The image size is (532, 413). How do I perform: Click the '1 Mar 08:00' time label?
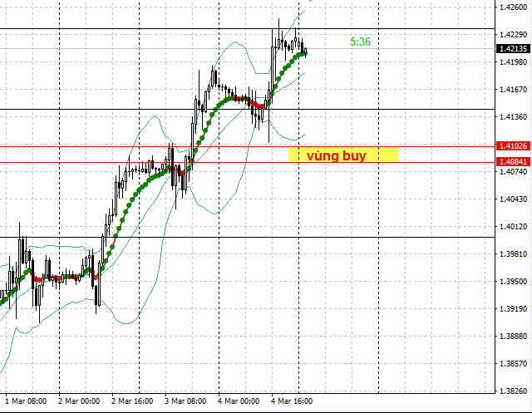[26, 401]
